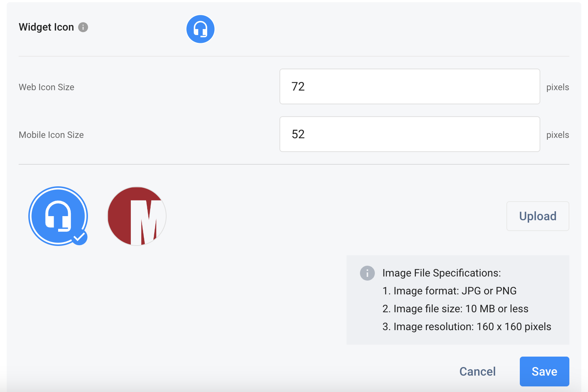Select the blue headset icon option
588x392 pixels.
click(58, 216)
